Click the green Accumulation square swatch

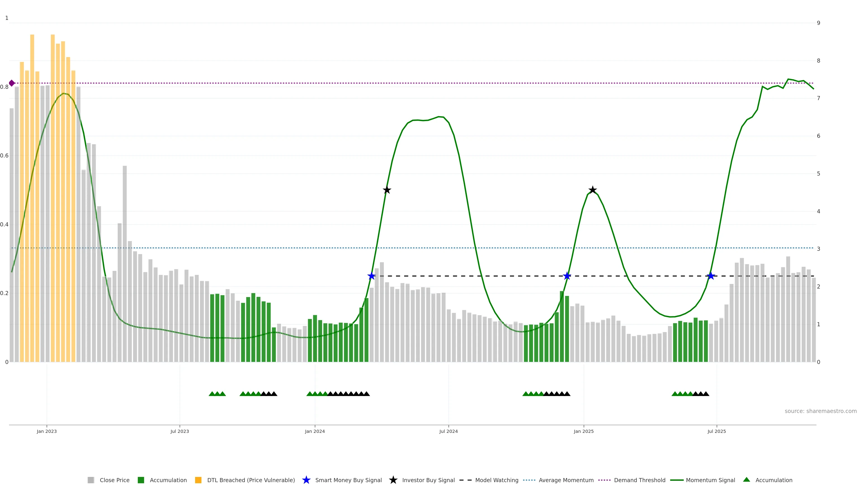pyautogui.click(x=141, y=480)
